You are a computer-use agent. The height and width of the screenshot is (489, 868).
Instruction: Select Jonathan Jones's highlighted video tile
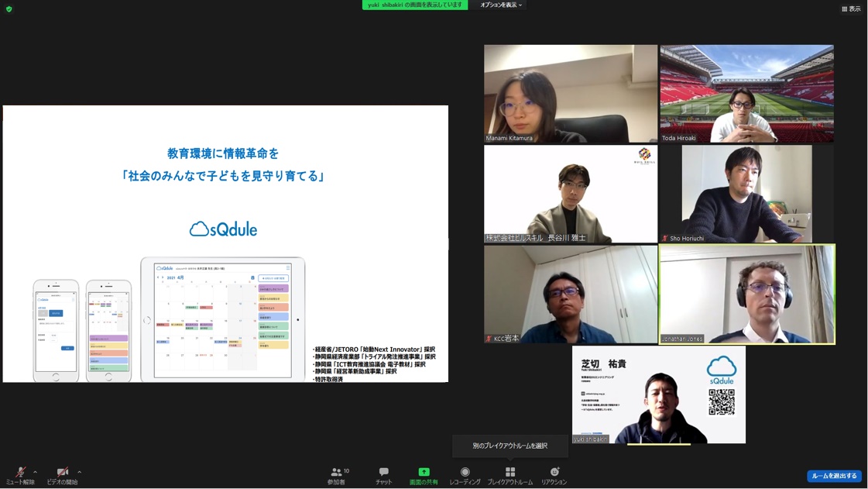(746, 294)
